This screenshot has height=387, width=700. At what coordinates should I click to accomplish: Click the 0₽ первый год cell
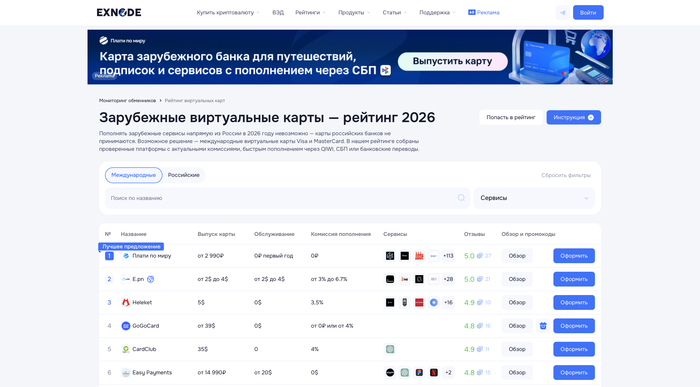tap(274, 256)
